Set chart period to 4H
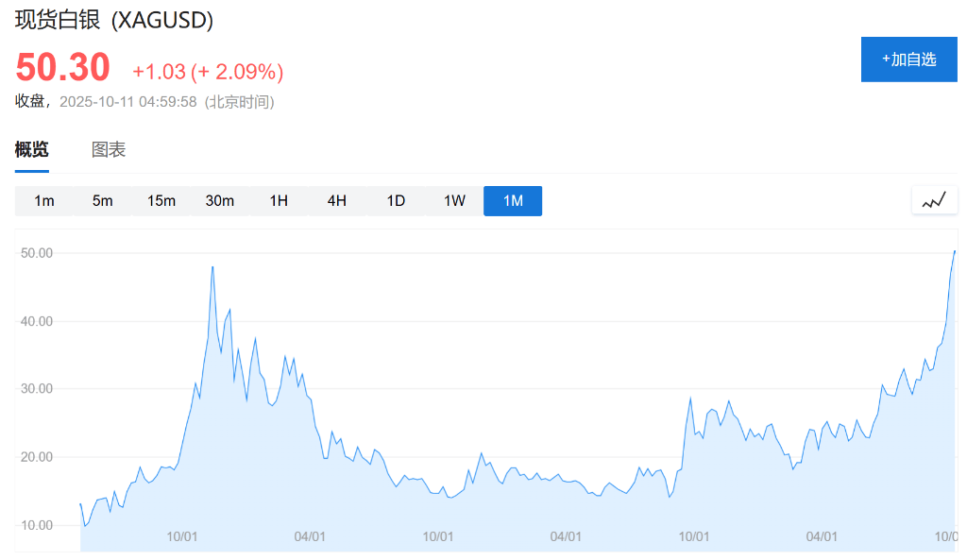The height and width of the screenshot is (560, 967). pos(337,200)
